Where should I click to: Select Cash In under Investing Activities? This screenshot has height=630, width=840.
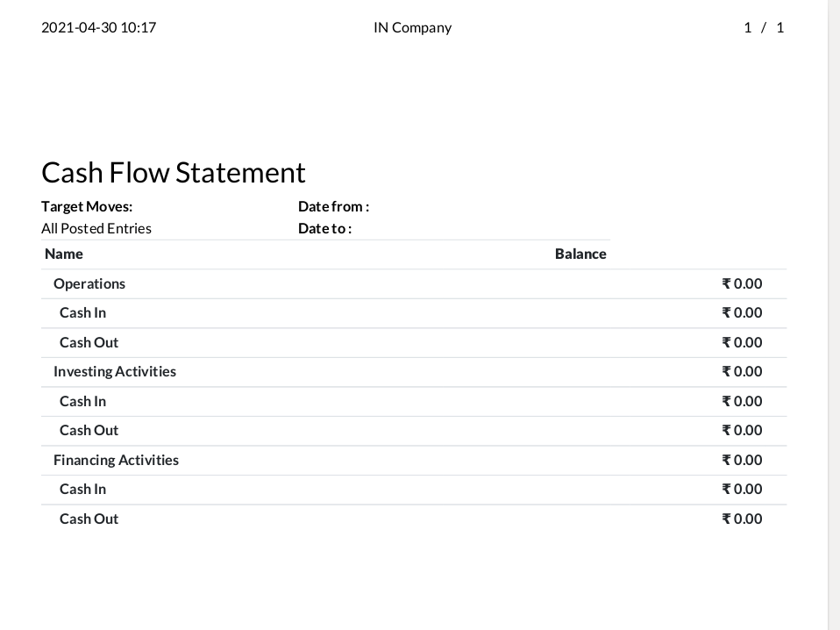coord(82,401)
